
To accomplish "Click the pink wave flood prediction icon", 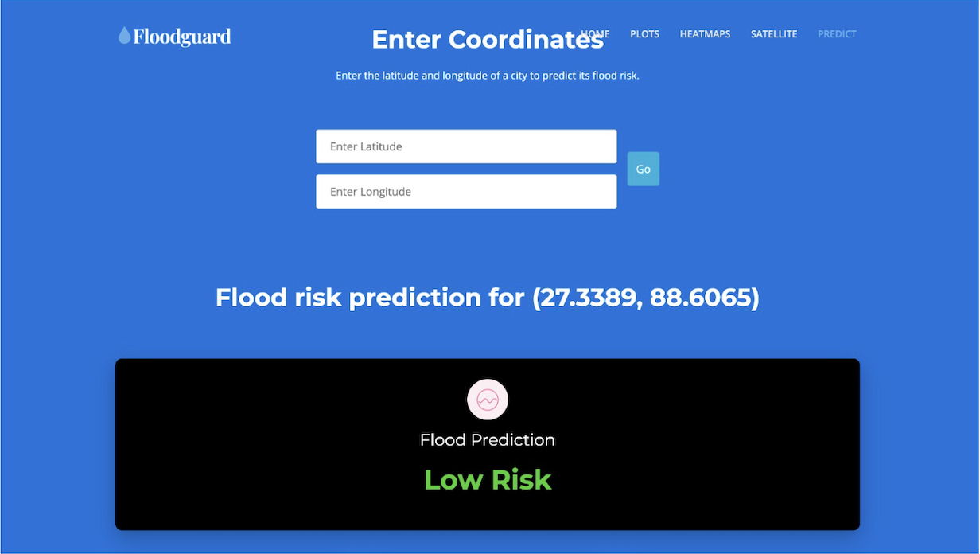I will coord(488,399).
